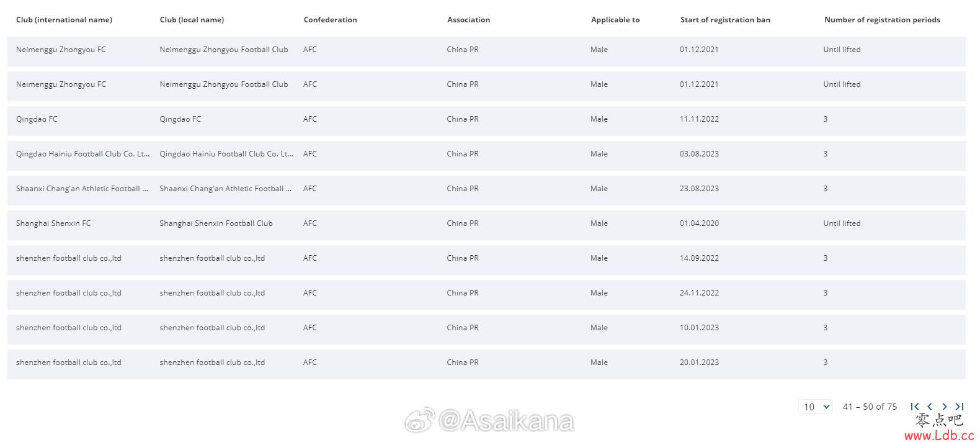Screen dimensions: 980x442
Task: Jump to the last page of results
Action: pyautogui.click(x=960, y=407)
